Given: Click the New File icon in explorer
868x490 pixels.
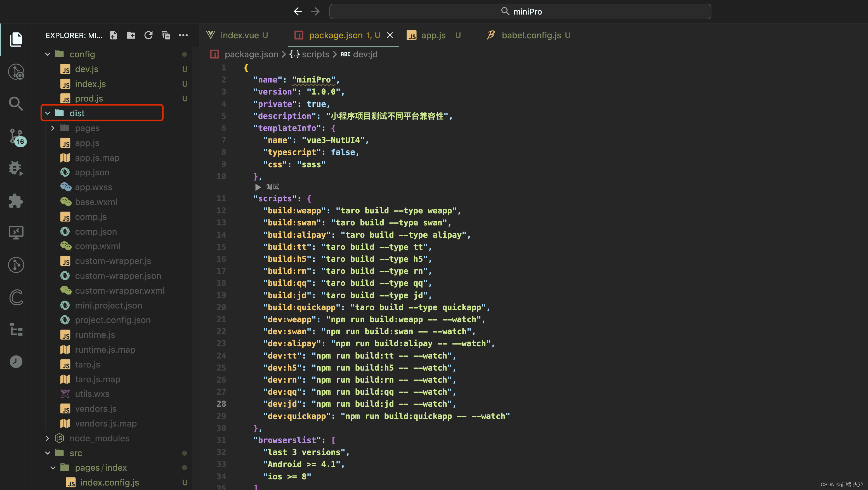Looking at the screenshot, I should (x=114, y=35).
